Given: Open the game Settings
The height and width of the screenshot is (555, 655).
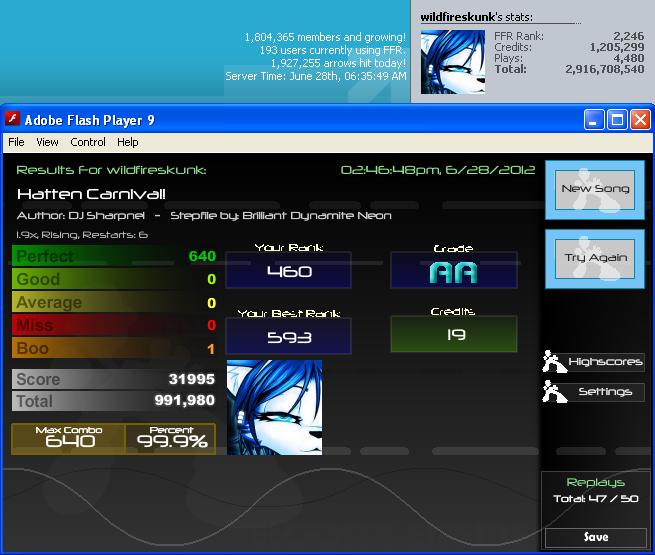Looking at the screenshot, I should [605, 392].
